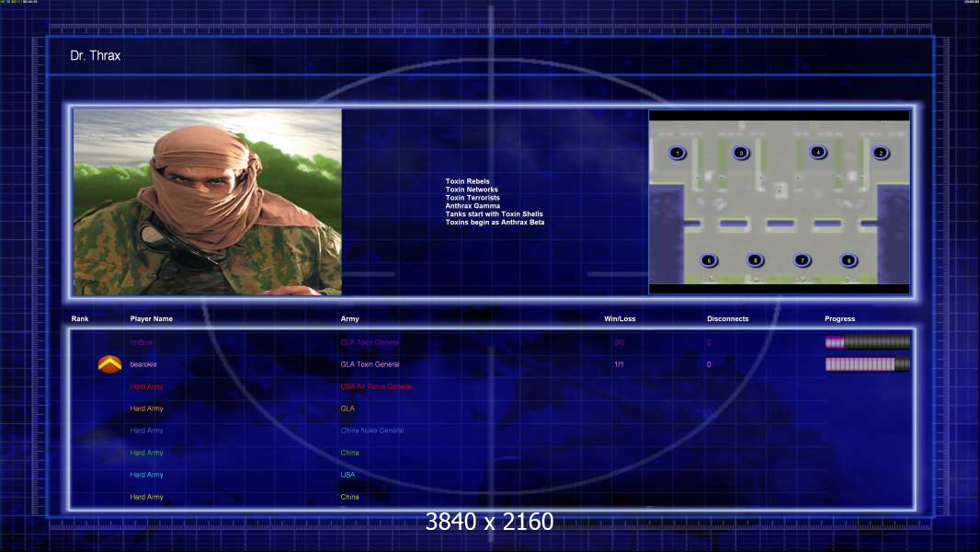Click bearokie's 1/1 win/loss value
980x552 pixels.
[619, 364]
